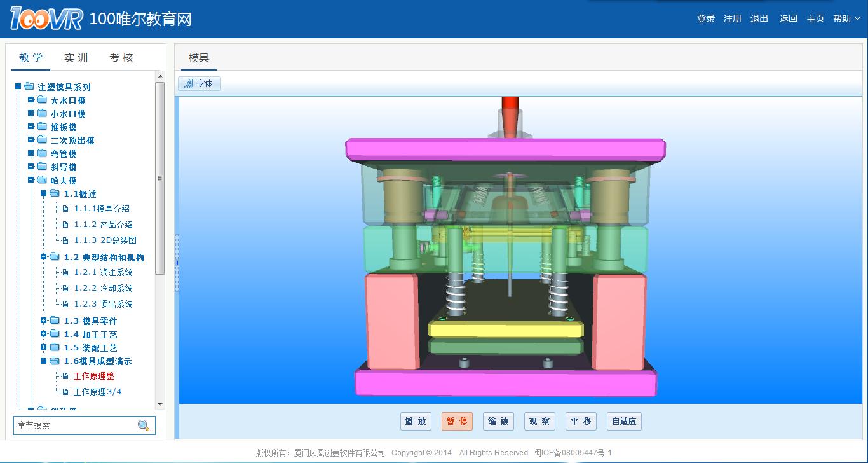The width and height of the screenshot is (868, 463).
Task: Click the 1.2.2 冷却系统 document icon
Action: (x=65, y=288)
